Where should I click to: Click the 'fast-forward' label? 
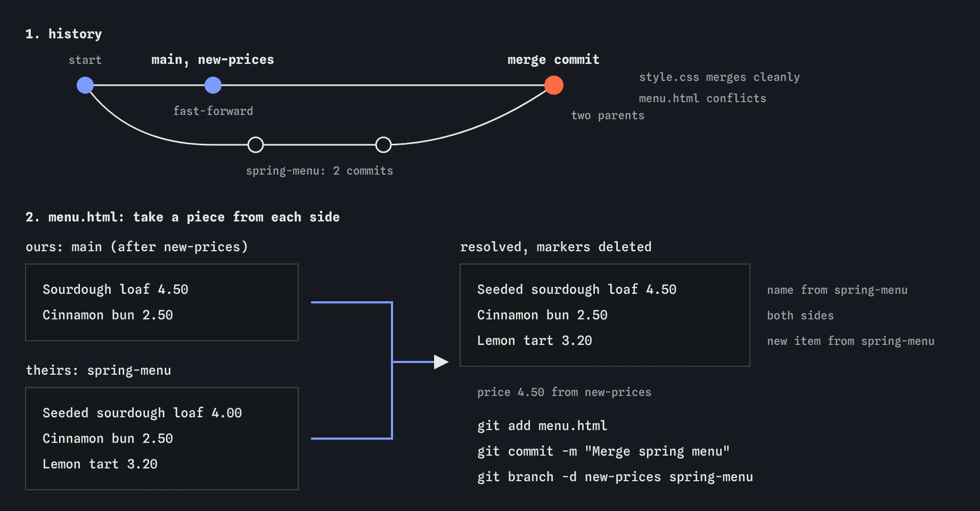click(213, 111)
